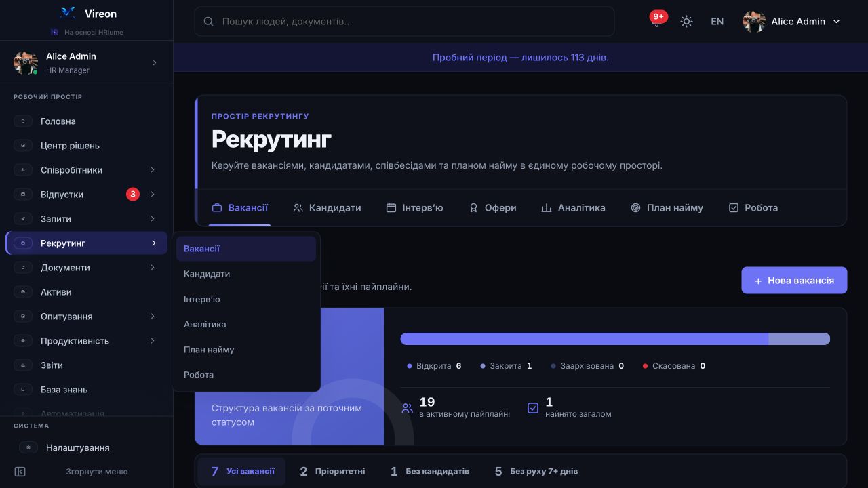This screenshot has height=488, width=868.
Task: Expand Рекрутинг submenu chevron
Action: click(x=154, y=243)
